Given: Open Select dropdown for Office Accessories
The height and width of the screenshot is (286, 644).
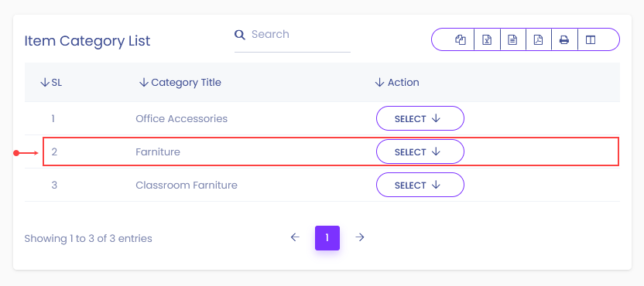Looking at the screenshot, I should pos(420,118).
